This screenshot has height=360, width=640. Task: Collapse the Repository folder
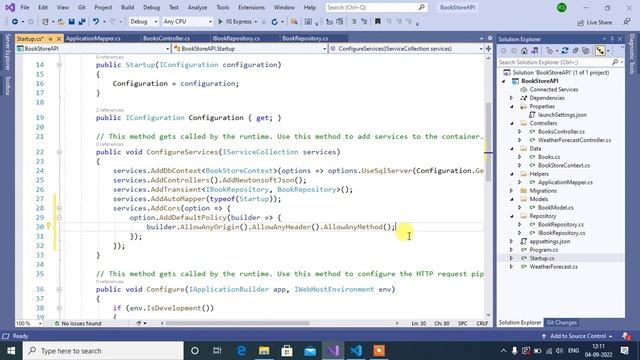(x=512, y=216)
